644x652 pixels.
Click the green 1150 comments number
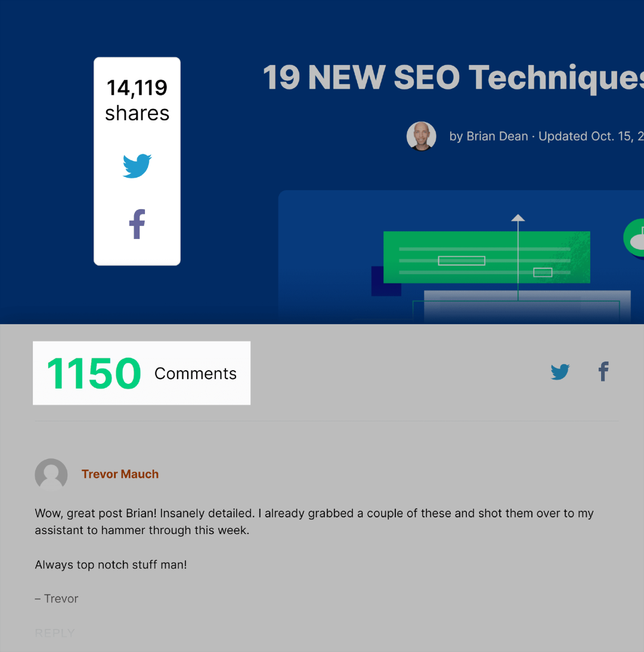pos(94,374)
